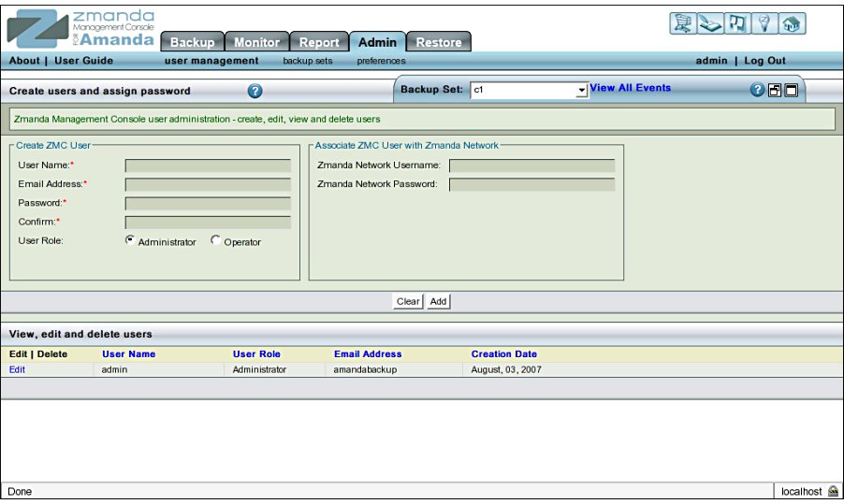Viewport: 844px width, 504px height.
Task: Click help icon beside Create users heading
Action: (x=255, y=91)
